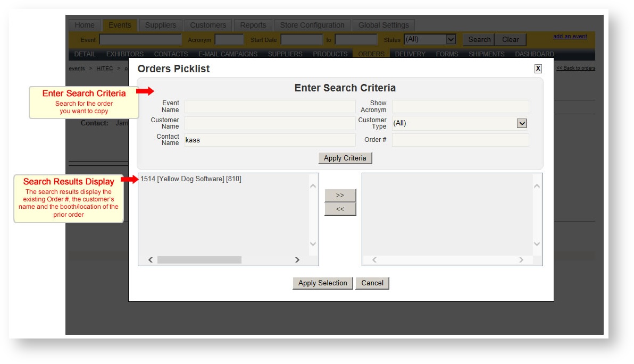This screenshot has height=364, width=634.
Task: Open the Status dropdown in top bar
Action: coord(451,39)
